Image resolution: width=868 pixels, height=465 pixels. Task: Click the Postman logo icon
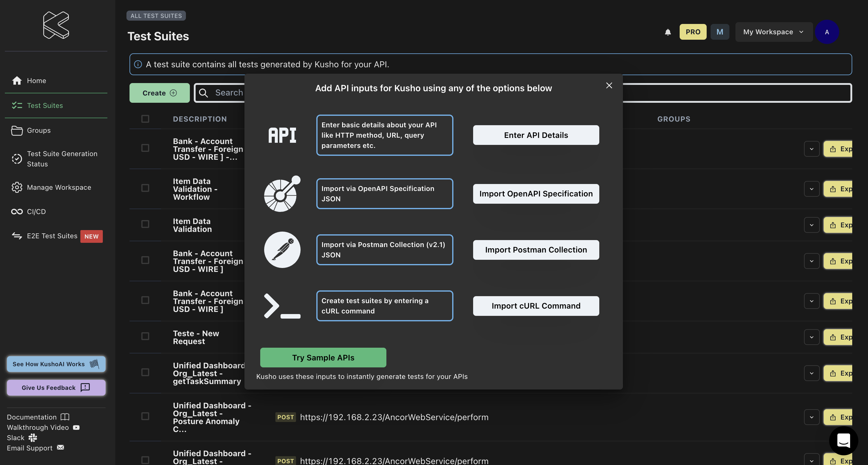(282, 250)
